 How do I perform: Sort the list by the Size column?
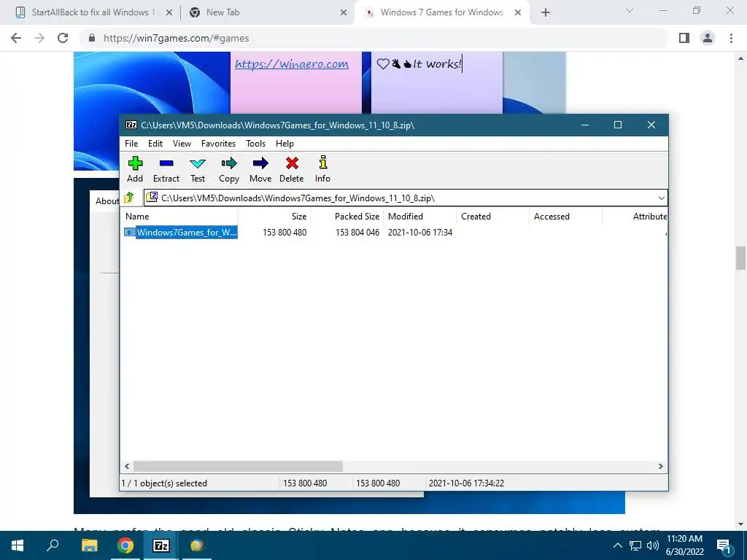coord(274,216)
